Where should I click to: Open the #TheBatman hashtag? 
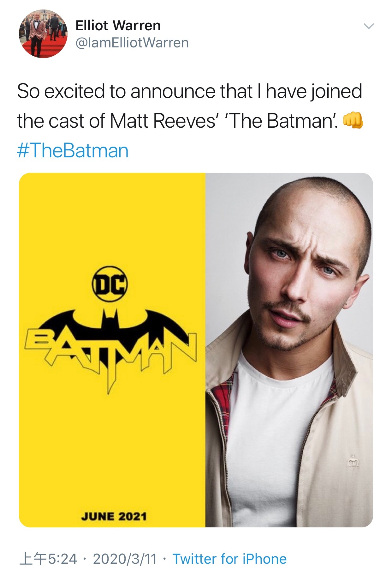tap(73, 150)
